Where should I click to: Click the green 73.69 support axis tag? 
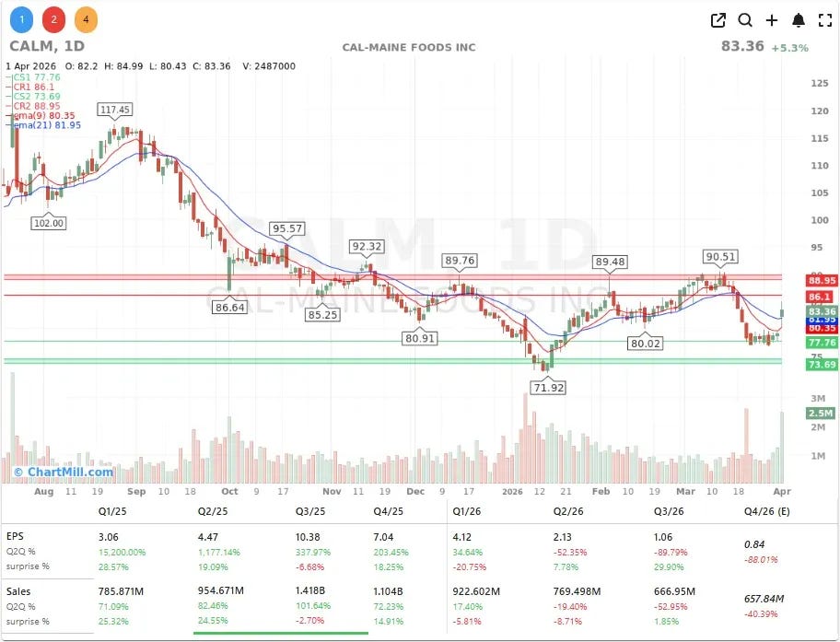822,365
